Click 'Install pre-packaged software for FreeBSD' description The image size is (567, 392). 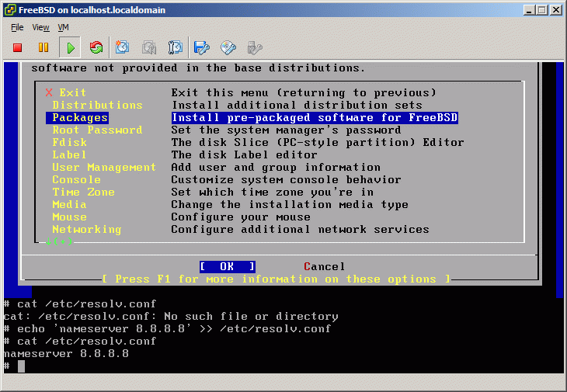point(315,118)
